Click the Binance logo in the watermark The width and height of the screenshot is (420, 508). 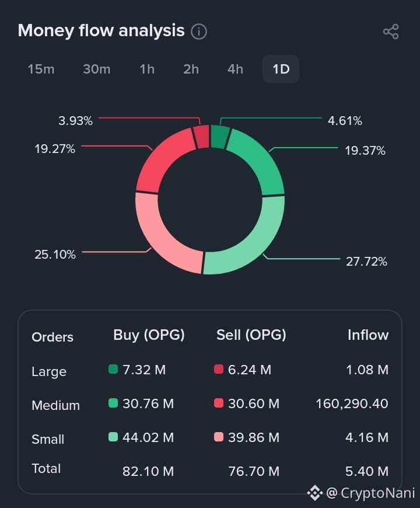315,493
